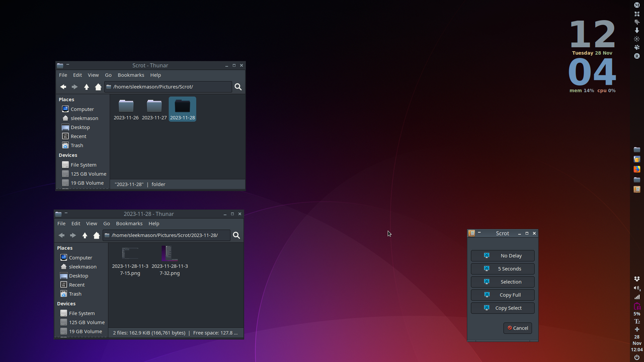Click the brightness sun icon in side panel
The image size is (644, 362).
click(x=637, y=39)
